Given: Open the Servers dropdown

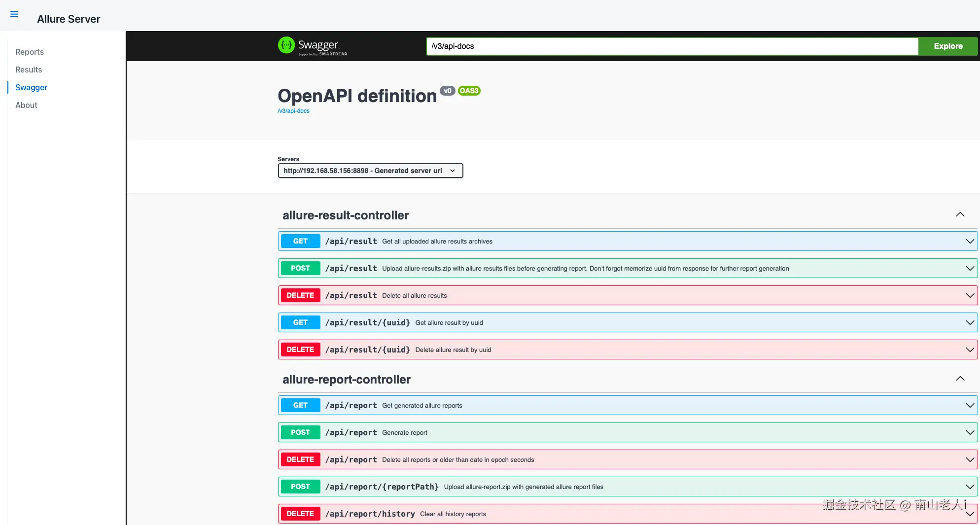Looking at the screenshot, I should (370, 171).
